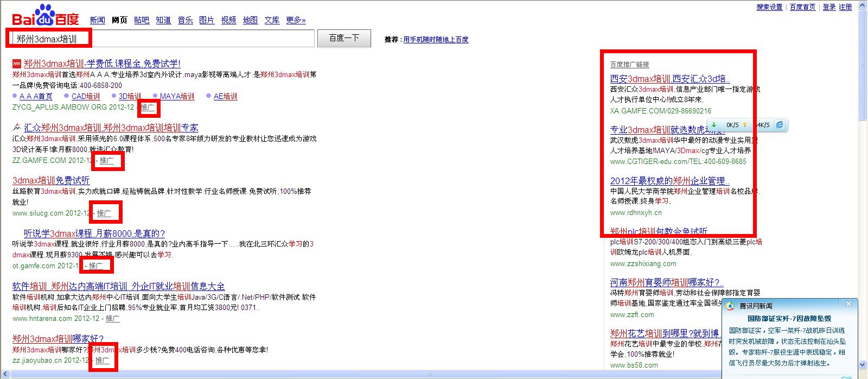868x379 pixels.
Task: Click 推广 after ZYCG_APLUS.AMBOW.ORG
Action: pyautogui.click(x=148, y=107)
